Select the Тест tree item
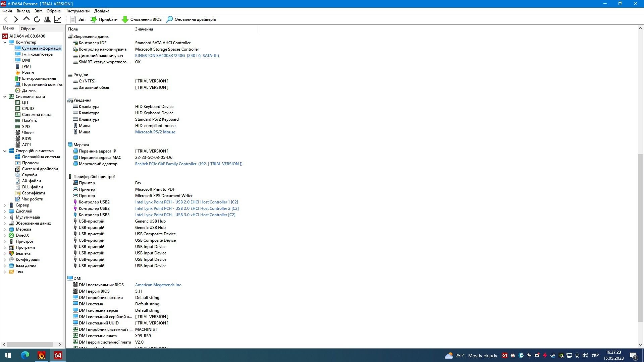Viewport: 644px width, 362px height. [19, 271]
